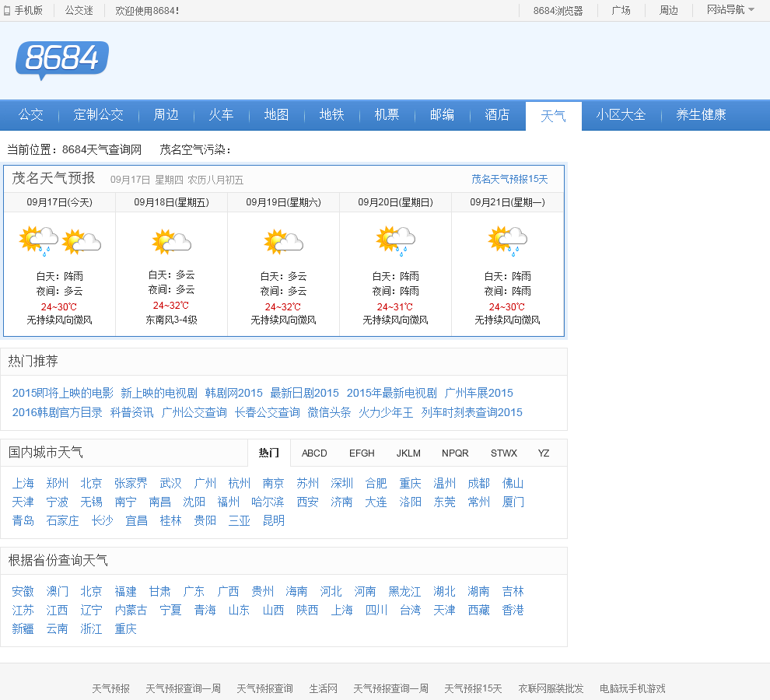
Task: Switch to the ABCD city tab
Action: coord(314,453)
